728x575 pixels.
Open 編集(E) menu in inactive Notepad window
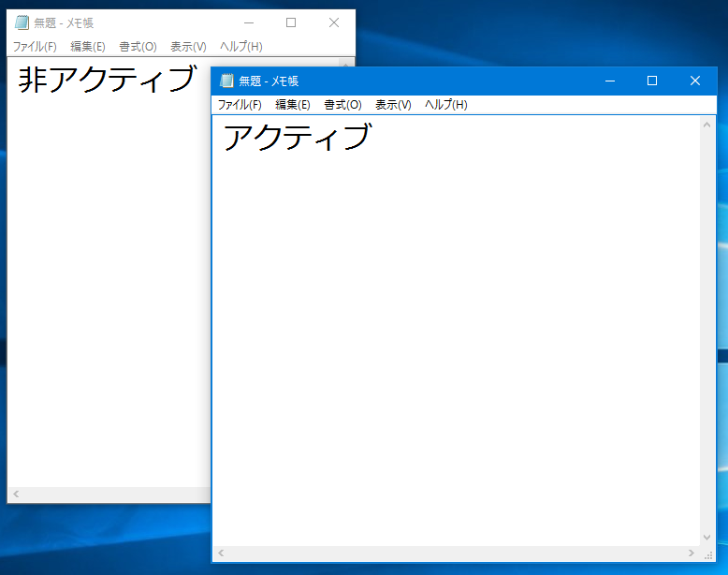(x=88, y=47)
